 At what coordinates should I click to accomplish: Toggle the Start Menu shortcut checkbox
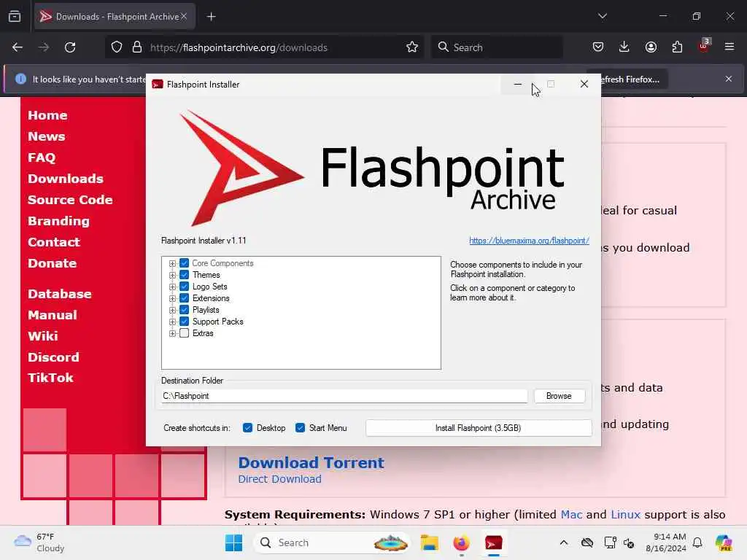300,427
